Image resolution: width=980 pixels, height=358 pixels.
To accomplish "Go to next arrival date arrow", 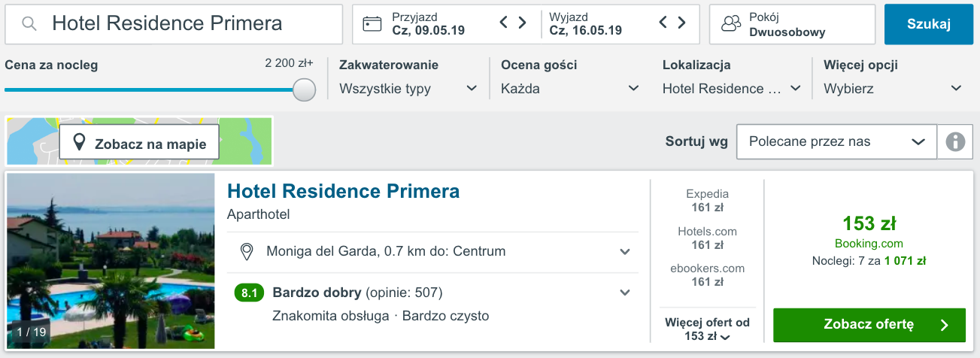I will coord(523,23).
